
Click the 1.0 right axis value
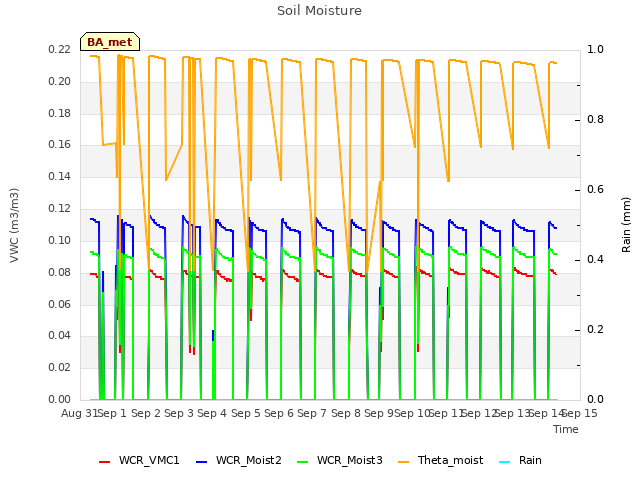[595, 49]
